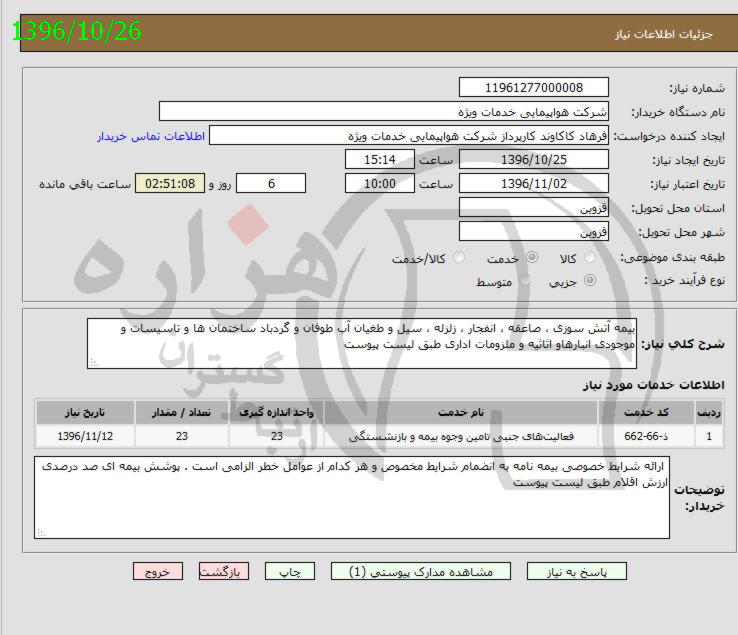Click the تاریخ نیاز column header
Image resolution: width=738 pixels, height=635 pixels.
tap(85, 412)
